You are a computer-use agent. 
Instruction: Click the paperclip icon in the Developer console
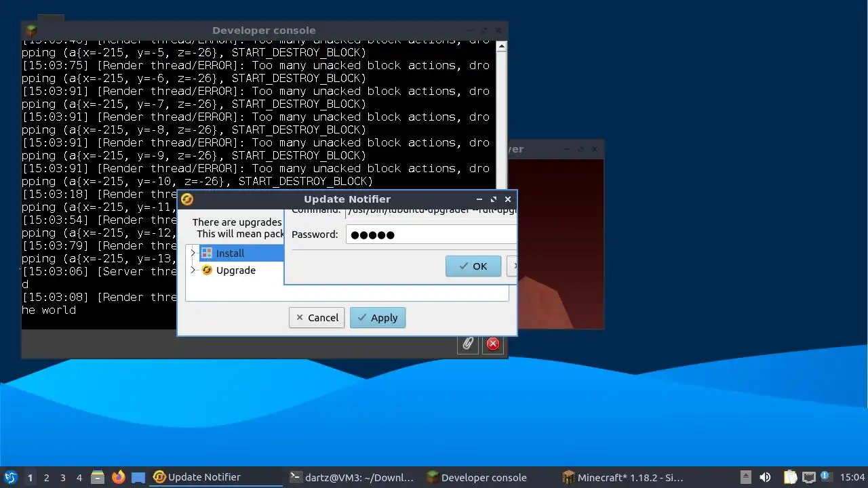point(467,344)
